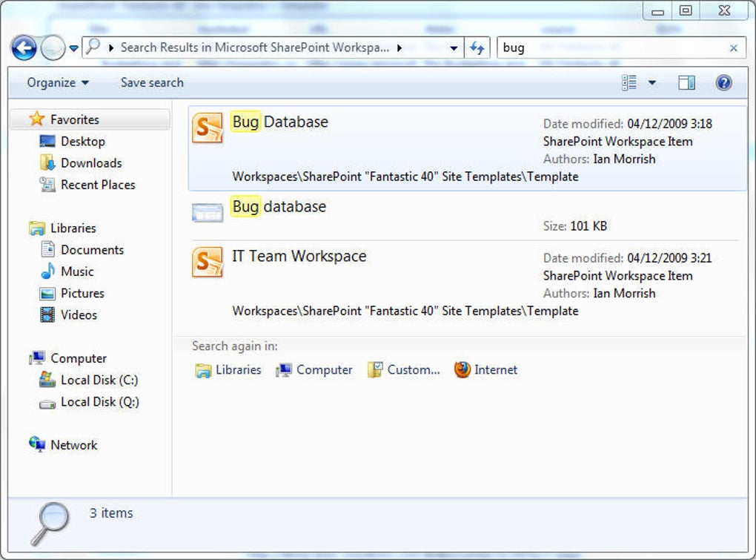
Task: Click the Music note icon
Action: (47, 271)
